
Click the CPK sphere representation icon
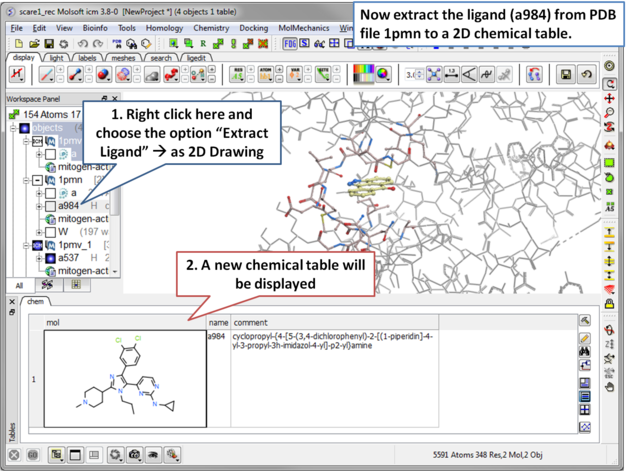[x=100, y=75]
